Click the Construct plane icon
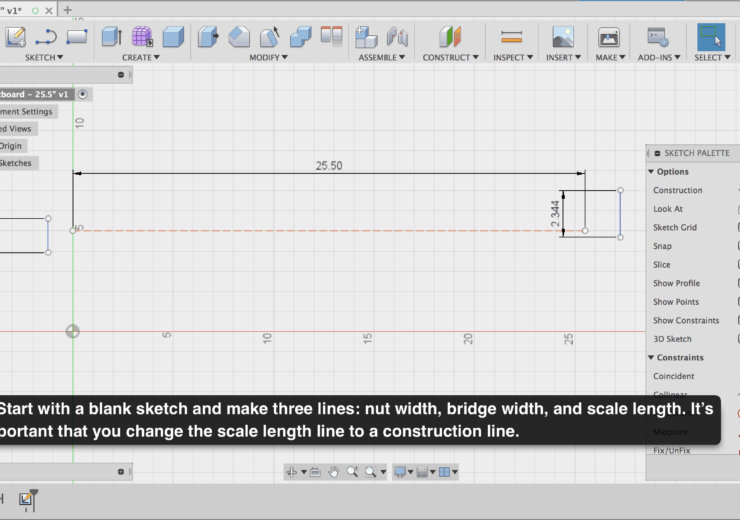Screen dimensions: 740x520 tap(450, 37)
